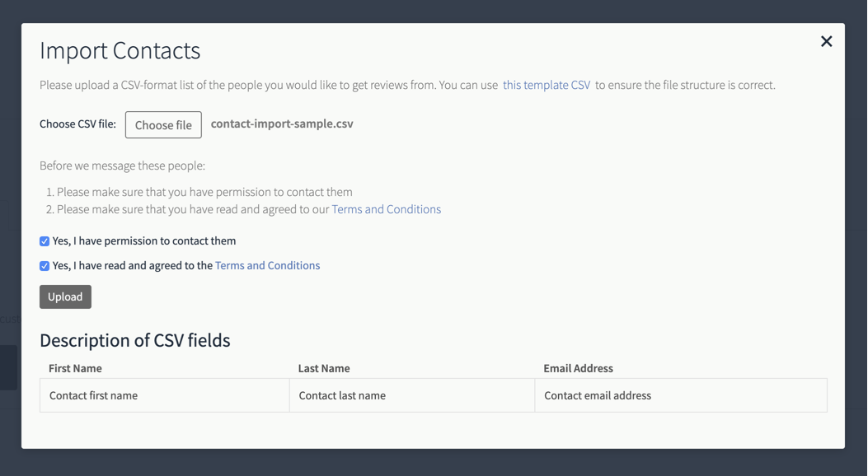Screen dimensions: 868x476
Task: Select the contact-import-sample.csv file name
Action: click(x=282, y=124)
